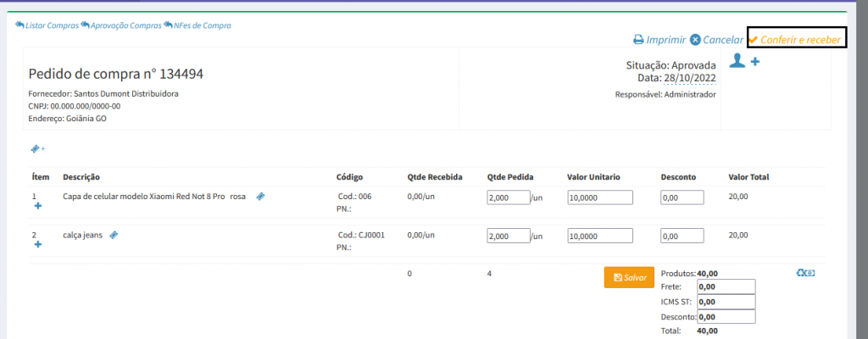This screenshot has height=339, width=868.
Task: Click Conferir e receber
Action: coord(795,40)
